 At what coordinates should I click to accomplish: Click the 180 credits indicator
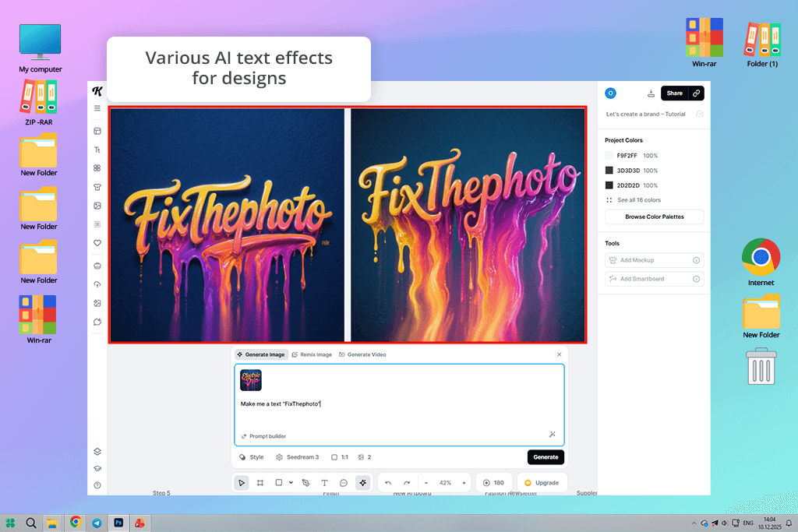(493, 483)
